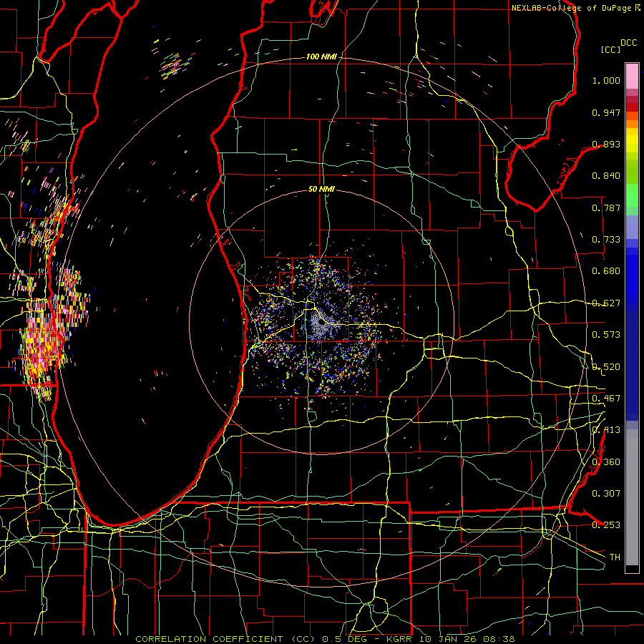Pick the bright green segment of the color bar
Image resolution: width=644 pixels, height=644 pixels.
(632, 195)
